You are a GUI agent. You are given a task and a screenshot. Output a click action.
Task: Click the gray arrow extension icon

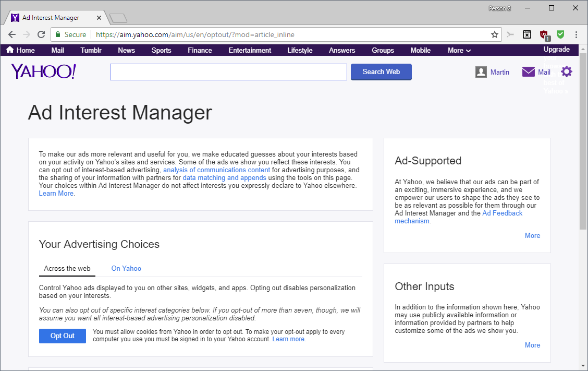tap(510, 34)
